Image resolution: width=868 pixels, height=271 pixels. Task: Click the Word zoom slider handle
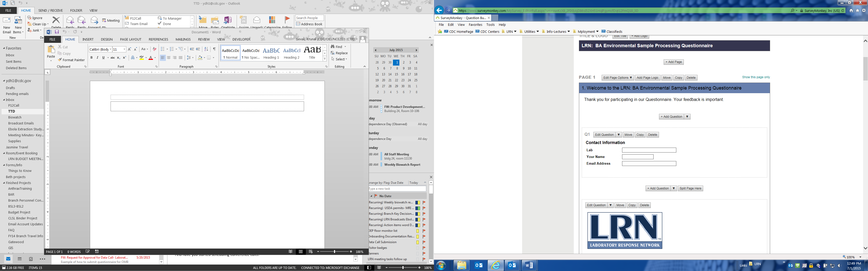pos(334,251)
